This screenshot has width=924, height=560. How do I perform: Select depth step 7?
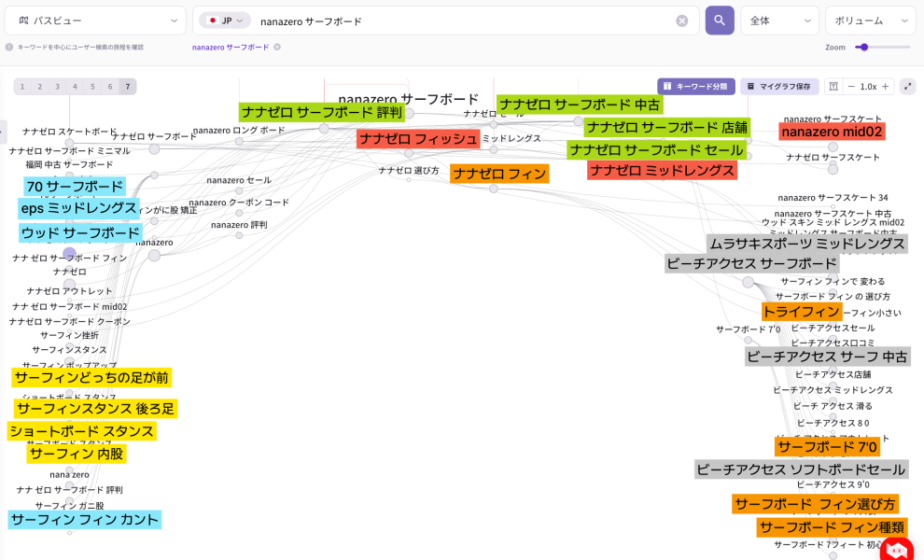[x=127, y=87]
